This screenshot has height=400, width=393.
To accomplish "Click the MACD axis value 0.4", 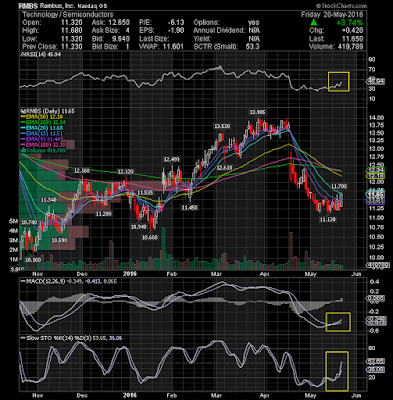I will click(x=374, y=282).
